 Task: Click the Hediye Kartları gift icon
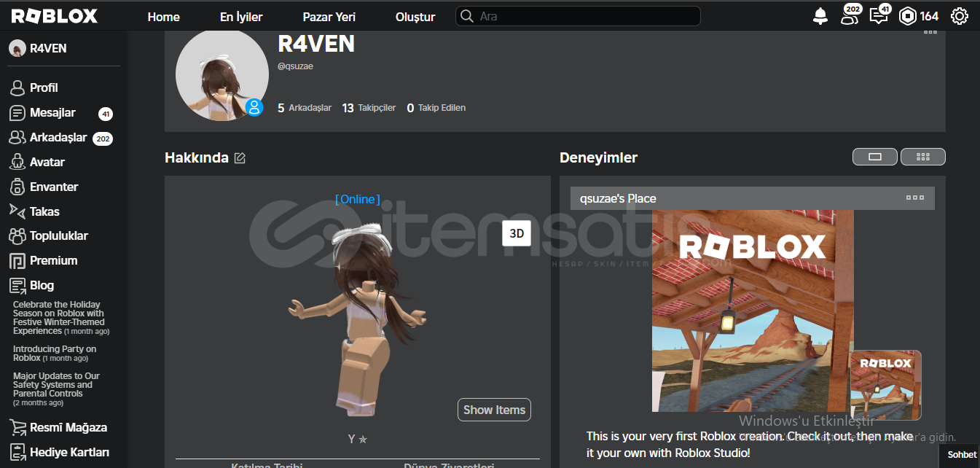click(17, 452)
